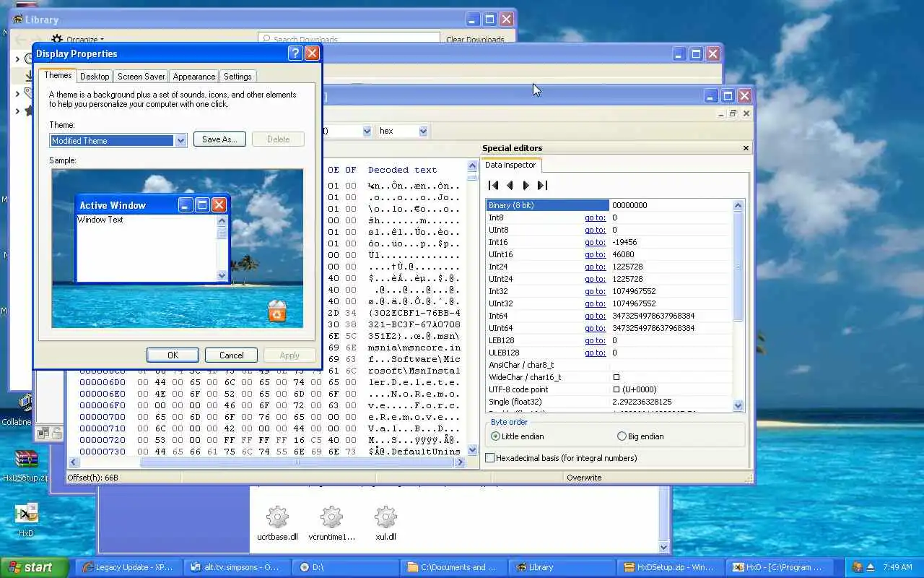Open the Windows start menu
The height and width of the screenshot is (578, 924).
[x=35, y=567]
